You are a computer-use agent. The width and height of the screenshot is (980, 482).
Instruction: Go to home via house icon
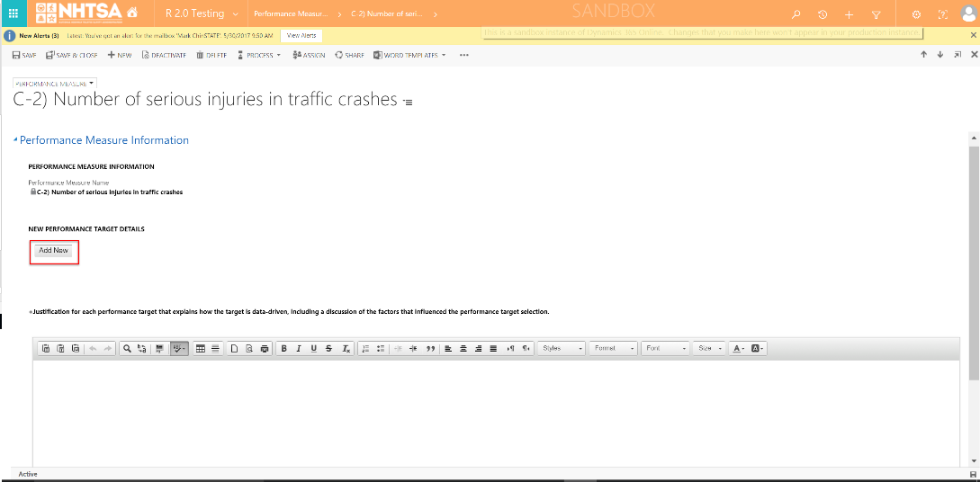coord(131,13)
